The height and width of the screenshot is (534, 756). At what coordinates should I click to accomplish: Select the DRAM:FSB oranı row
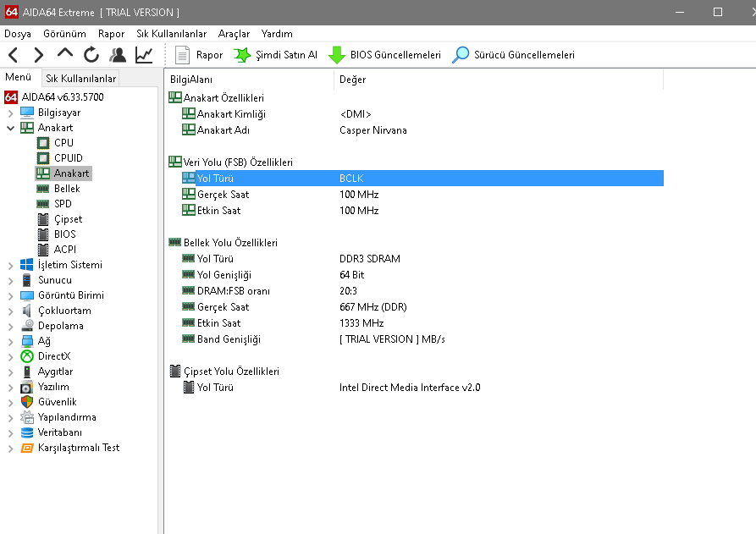click(x=415, y=291)
